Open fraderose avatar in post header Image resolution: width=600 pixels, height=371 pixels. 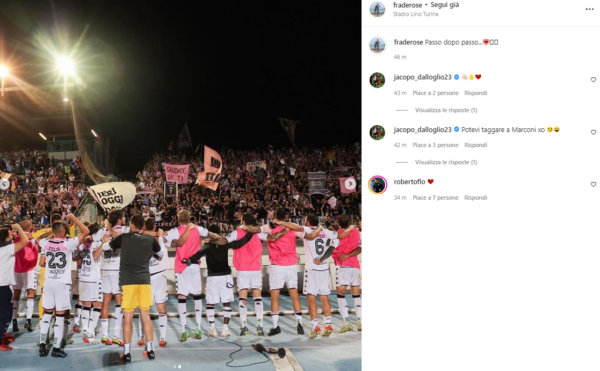pyautogui.click(x=377, y=9)
